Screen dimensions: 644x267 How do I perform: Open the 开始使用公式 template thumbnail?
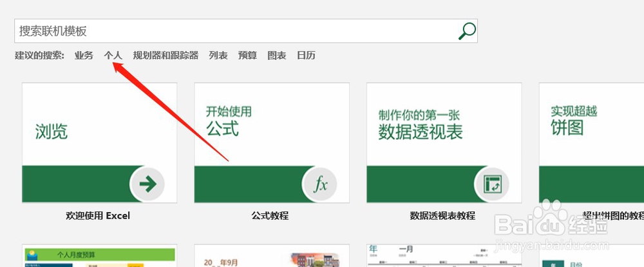coord(272,143)
